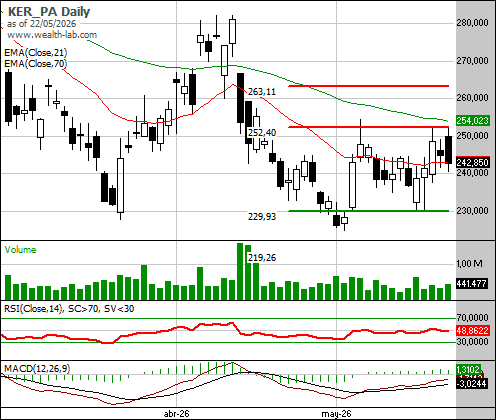Select the 441.477 volume value tag
The image size is (496, 420).
click(472, 284)
